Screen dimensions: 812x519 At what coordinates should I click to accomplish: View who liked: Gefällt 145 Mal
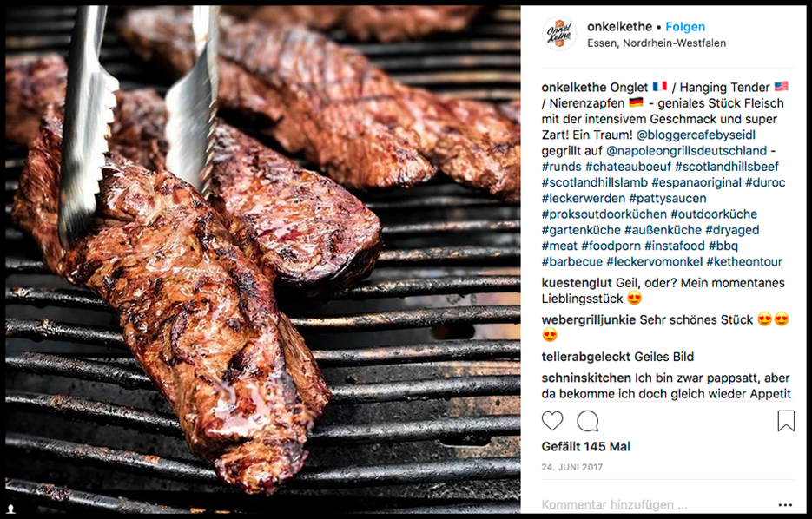[x=585, y=447]
